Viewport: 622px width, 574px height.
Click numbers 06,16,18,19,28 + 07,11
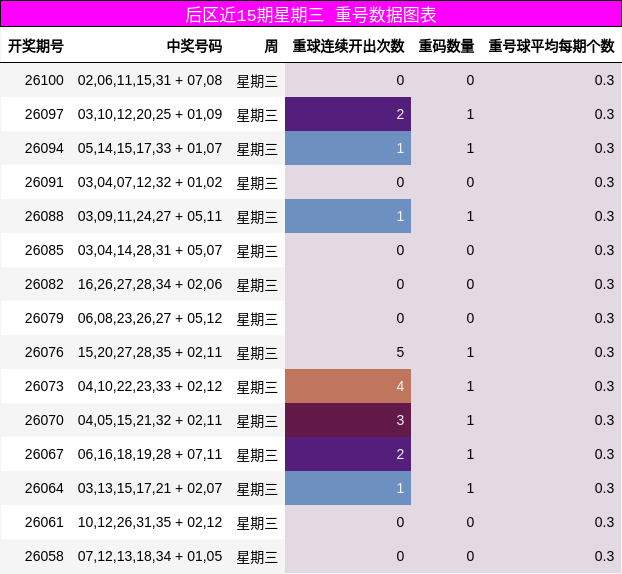pyautogui.click(x=150, y=454)
